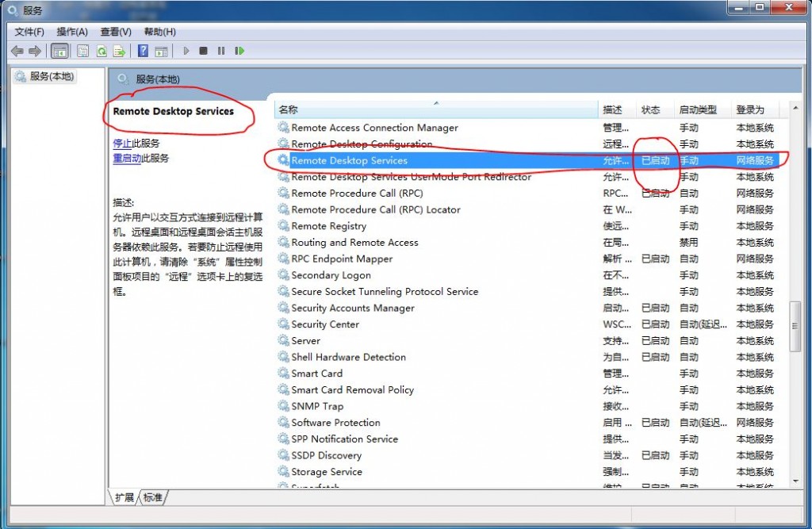812x529 pixels.
Task: Click the Forward arrow toolbar icon
Action: coord(35,51)
